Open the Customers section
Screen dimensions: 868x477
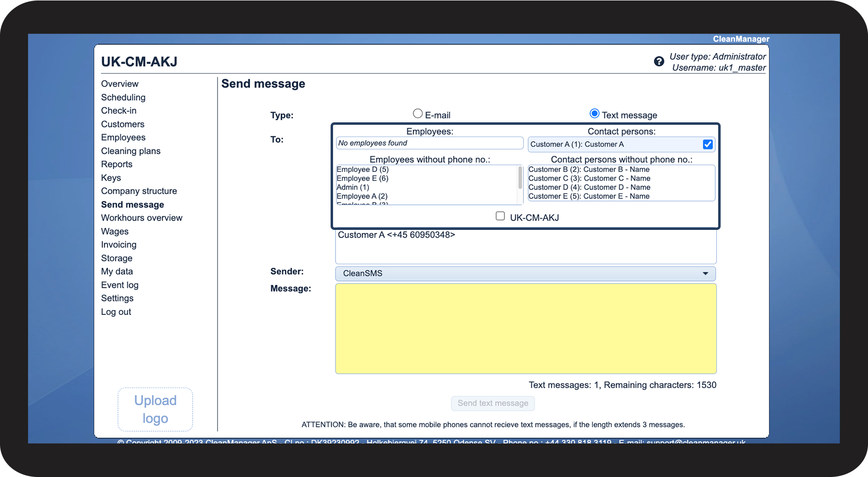(x=123, y=124)
